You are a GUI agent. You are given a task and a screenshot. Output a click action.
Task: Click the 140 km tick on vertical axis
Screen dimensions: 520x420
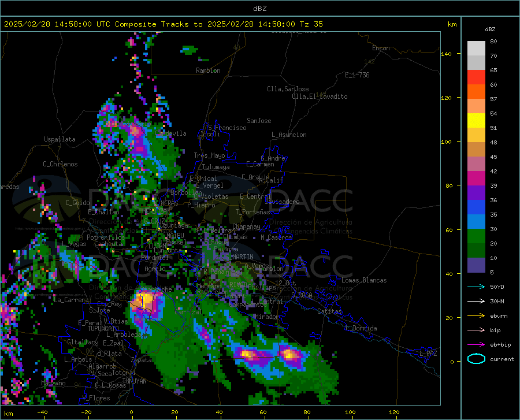pyautogui.click(x=446, y=54)
